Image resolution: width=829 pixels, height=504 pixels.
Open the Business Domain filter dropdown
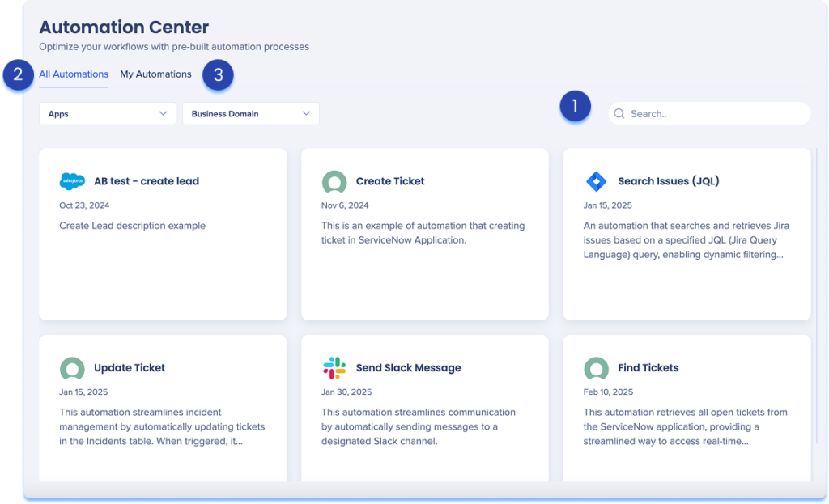(249, 113)
